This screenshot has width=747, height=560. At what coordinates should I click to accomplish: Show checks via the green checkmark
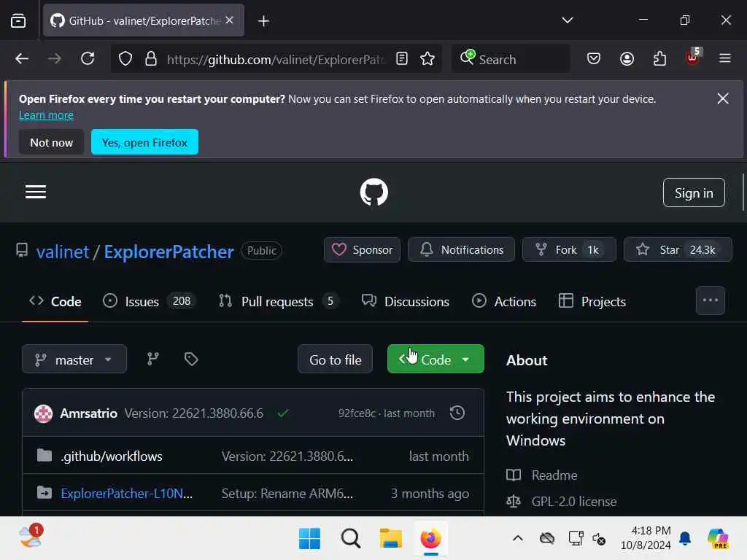(x=283, y=413)
